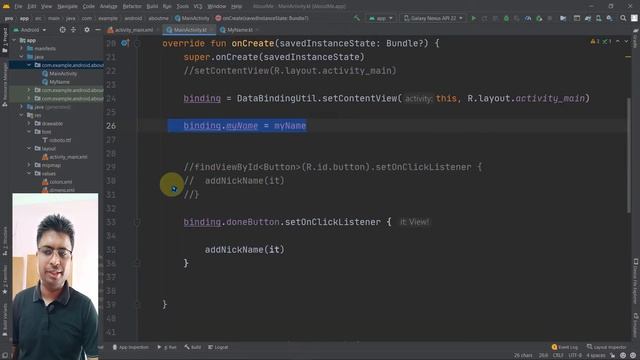Collapse the java folder node
This screenshot has height=360, width=640.
[22, 57]
